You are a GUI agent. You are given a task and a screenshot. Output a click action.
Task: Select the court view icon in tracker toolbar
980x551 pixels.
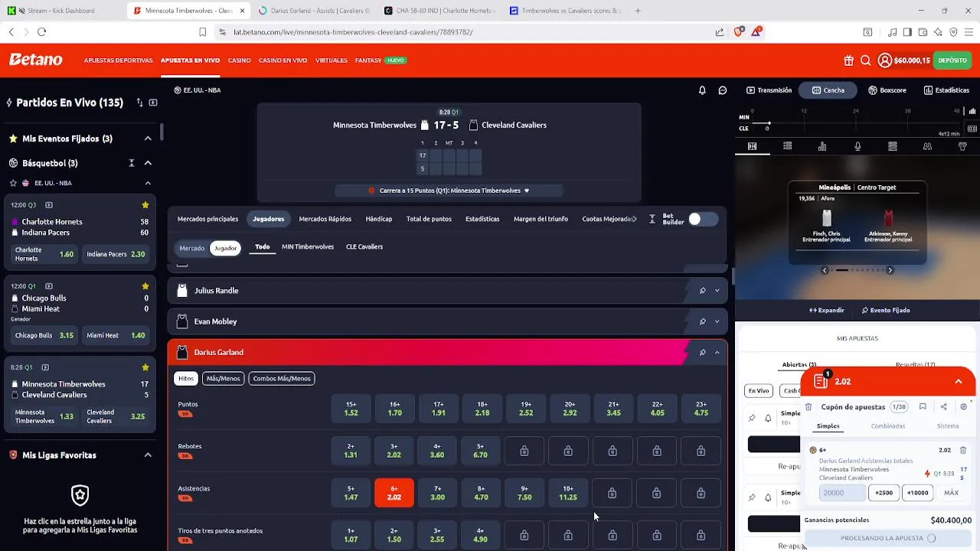click(x=752, y=146)
